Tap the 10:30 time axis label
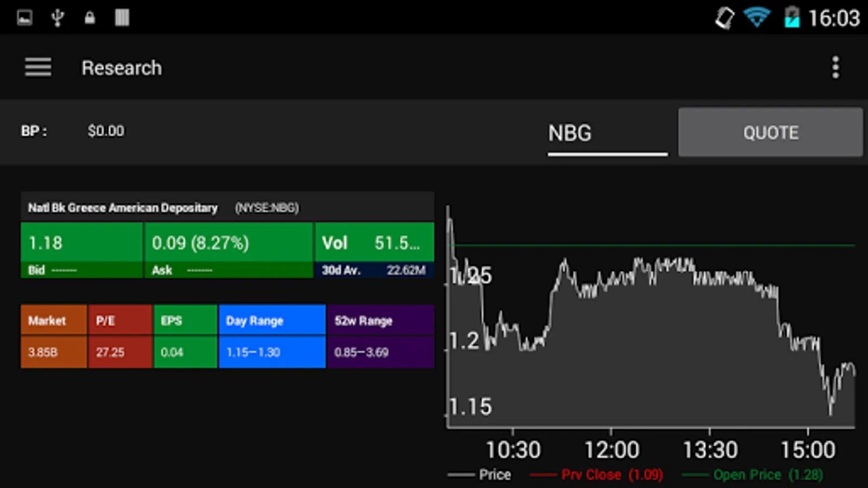This screenshot has width=868, height=488. [x=513, y=450]
